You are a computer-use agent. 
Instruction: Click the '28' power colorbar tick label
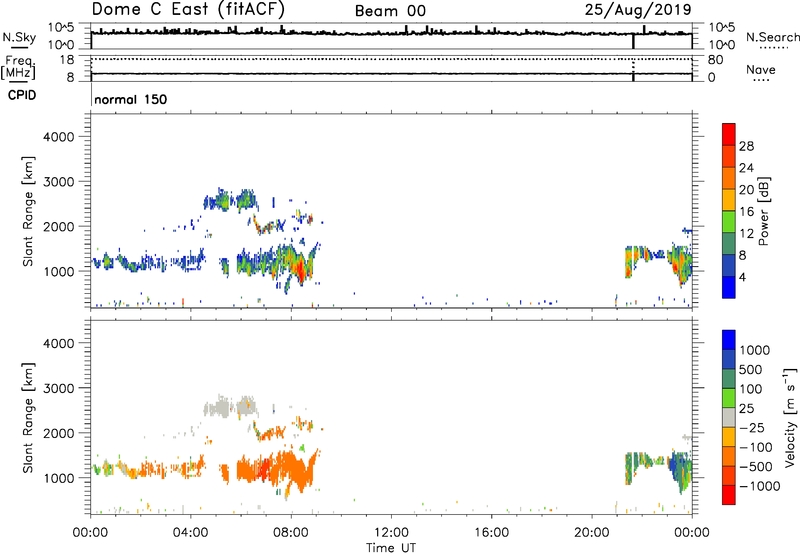(x=746, y=146)
